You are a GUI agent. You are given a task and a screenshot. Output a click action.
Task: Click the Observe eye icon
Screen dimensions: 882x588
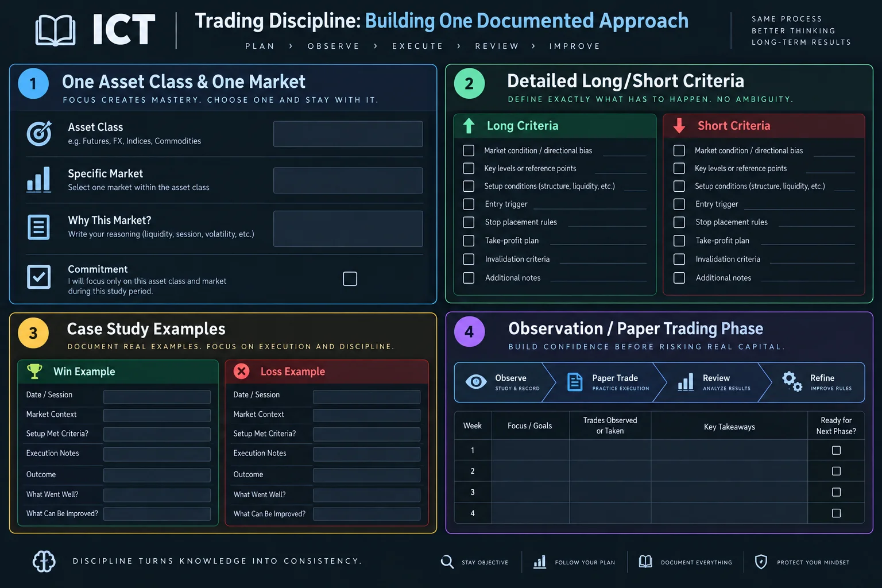point(476,382)
